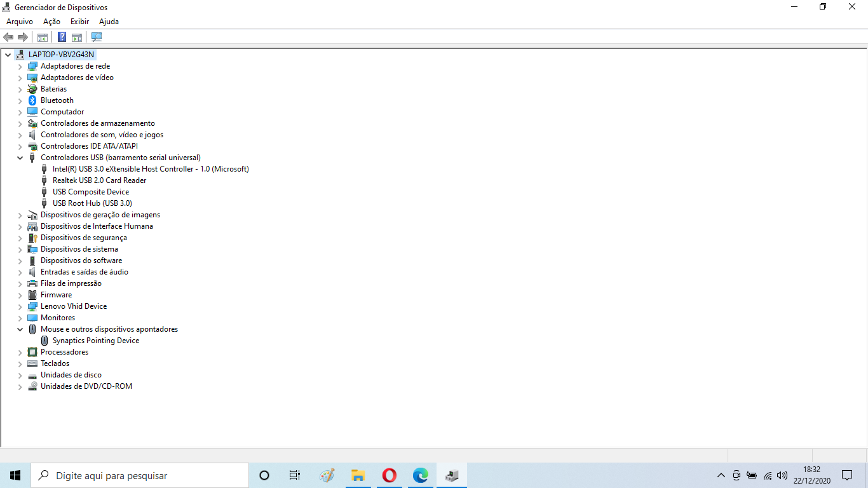Open the Help toolbar icon with question mark

62,37
